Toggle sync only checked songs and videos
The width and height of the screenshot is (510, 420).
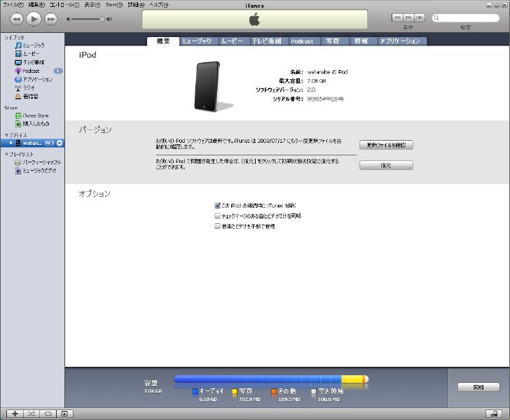click(218, 216)
